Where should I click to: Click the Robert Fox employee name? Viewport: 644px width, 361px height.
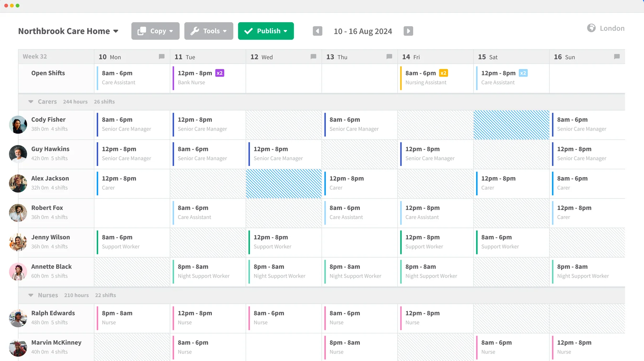(47, 208)
